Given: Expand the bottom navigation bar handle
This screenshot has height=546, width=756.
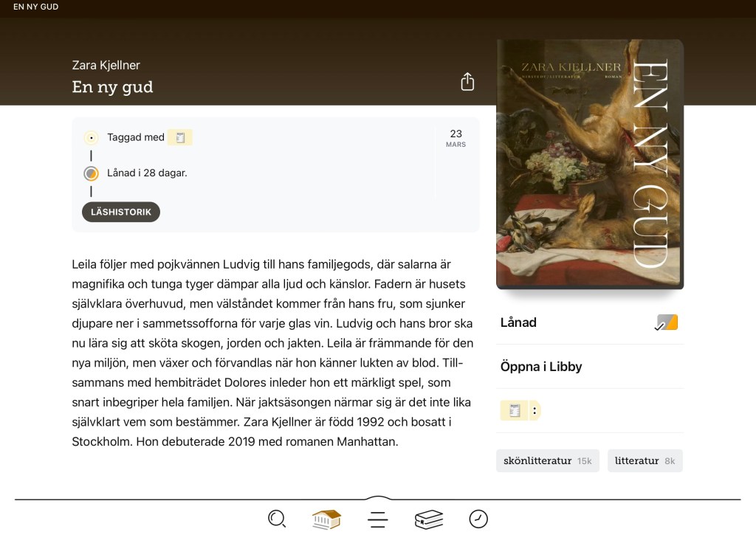Looking at the screenshot, I should click(x=378, y=498).
